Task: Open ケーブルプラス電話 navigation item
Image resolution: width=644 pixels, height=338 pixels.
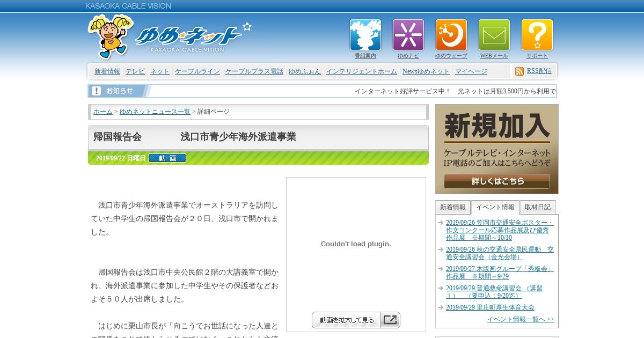Action: [x=254, y=71]
